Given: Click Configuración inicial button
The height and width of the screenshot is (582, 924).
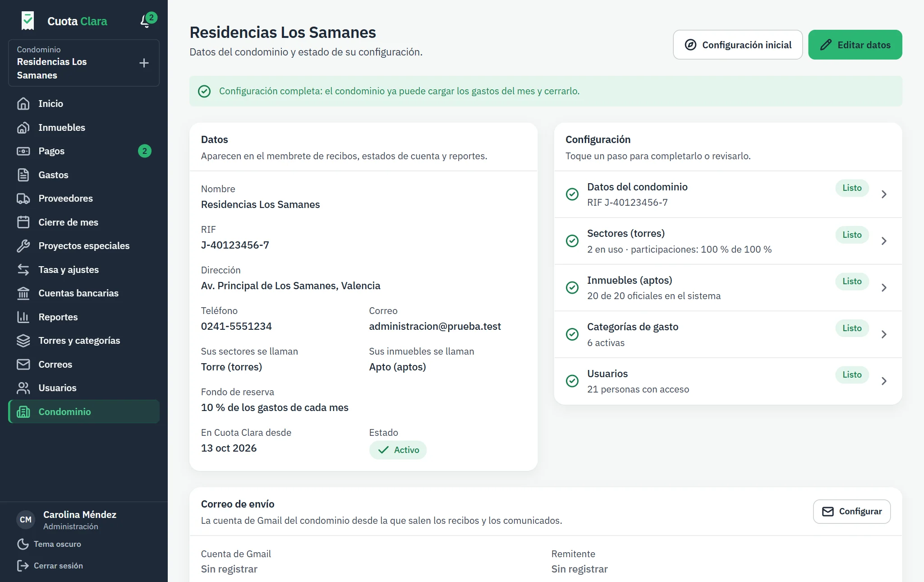Looking at the screenshot, I should (x=738, y=45).
